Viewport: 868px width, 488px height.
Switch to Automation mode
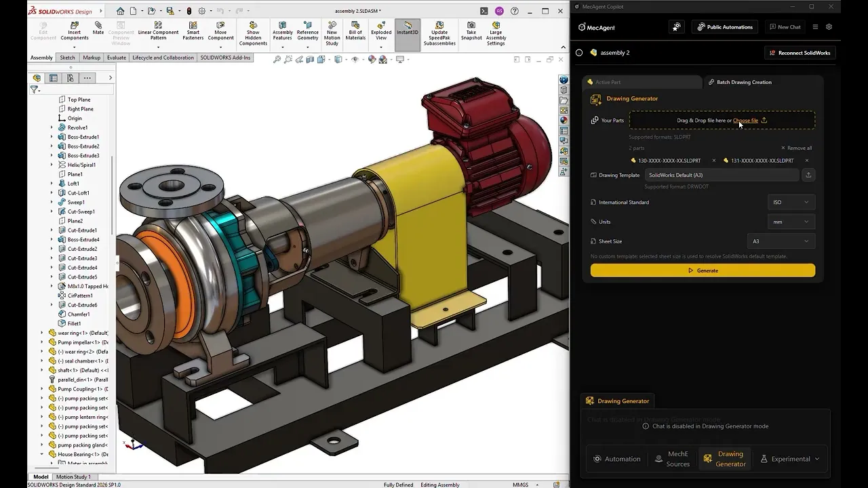(616, 459)
